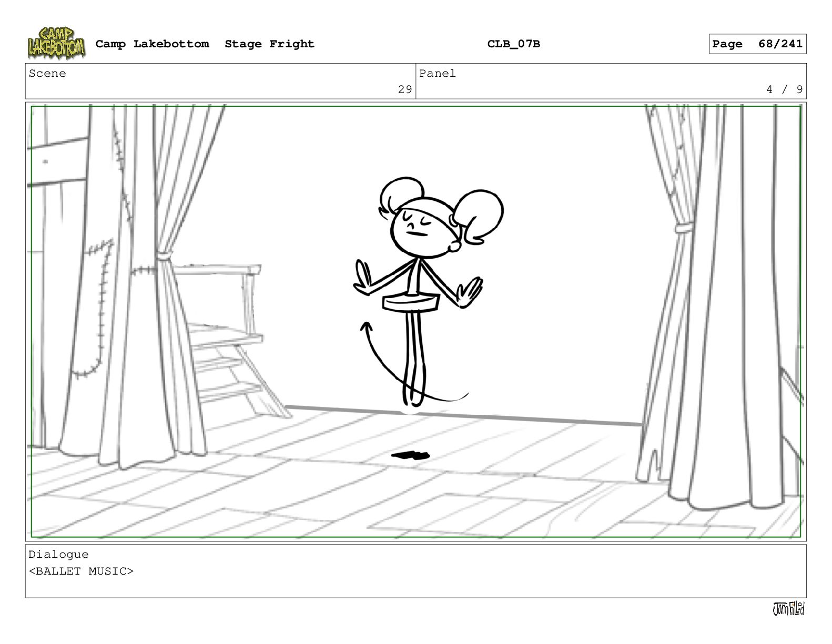The height and width of the screenshot is (644, 832).
Task: Click the 'Camp Lakebottom' title text
Action: click(x=152, y=44)
